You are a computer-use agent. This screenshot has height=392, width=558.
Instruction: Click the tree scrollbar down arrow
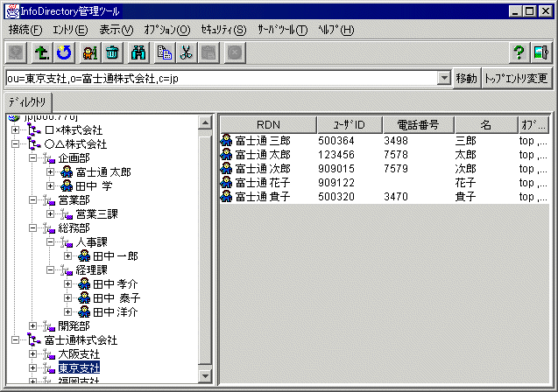(x=205, y=375)
